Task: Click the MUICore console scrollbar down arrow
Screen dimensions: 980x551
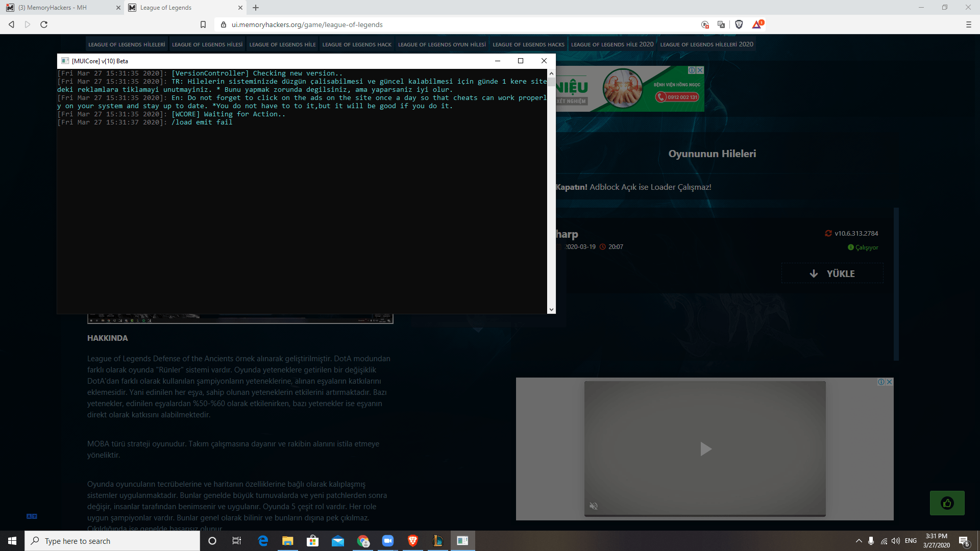Action: point(551,310)
